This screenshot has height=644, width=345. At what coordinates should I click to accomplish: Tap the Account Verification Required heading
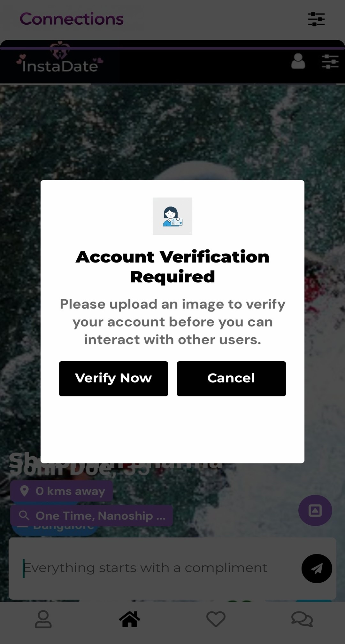(172, 267)
